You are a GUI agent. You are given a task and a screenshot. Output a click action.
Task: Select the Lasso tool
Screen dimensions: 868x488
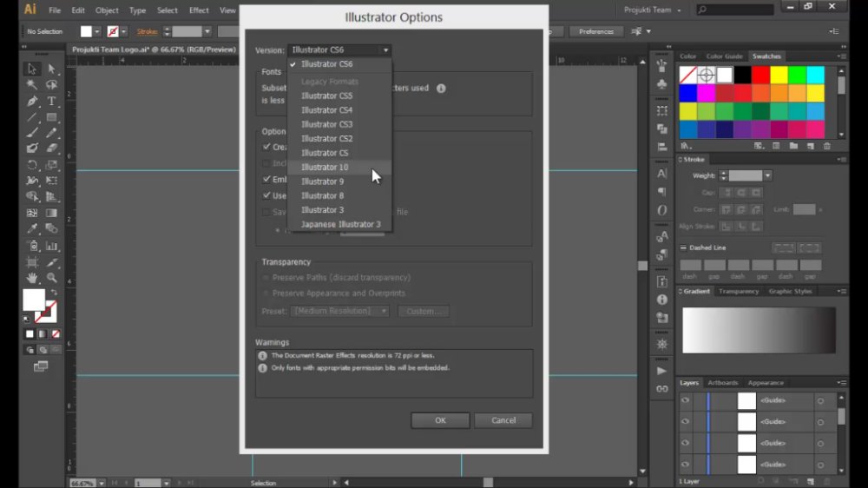tap(51, 85)
